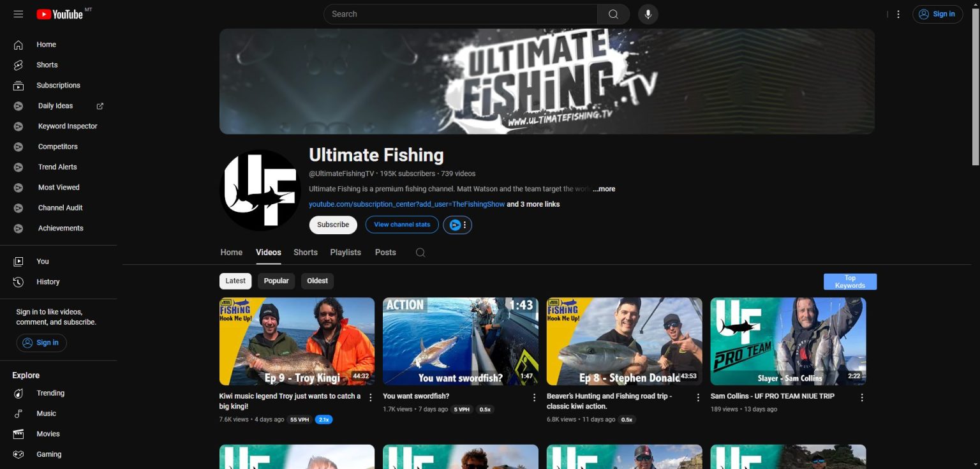Click the hamburger menu icon
Screen dimensions: 980x469
pyautogui.click(x=18, y=14)
